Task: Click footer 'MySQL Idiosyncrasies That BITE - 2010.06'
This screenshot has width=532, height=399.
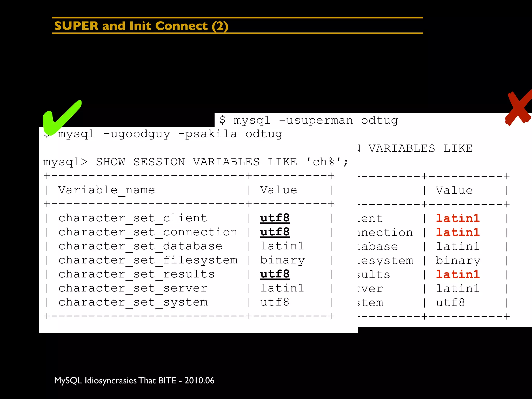Action: (134, 381)
